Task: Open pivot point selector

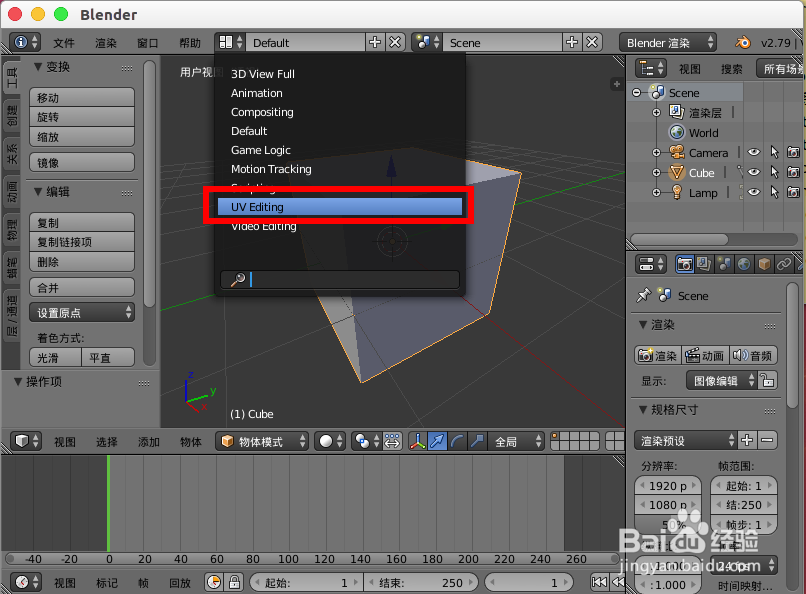Action: coord(367,441)
